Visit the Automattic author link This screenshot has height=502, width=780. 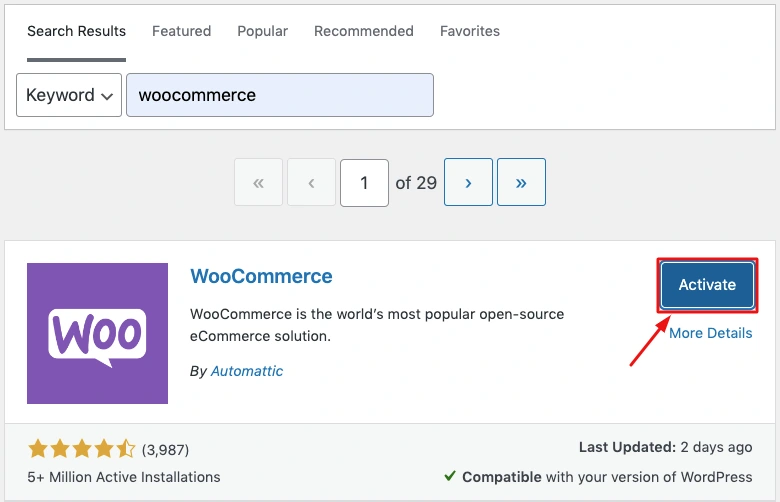click(247, 371)
